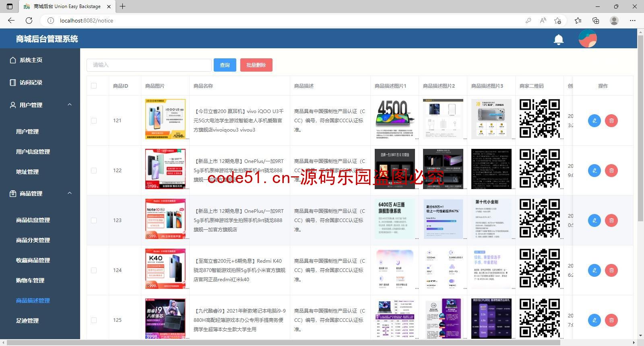644x346 pixels.
Task: Select the 商城后台 Union Easy Backstage tab
Action: click(66, 6)
